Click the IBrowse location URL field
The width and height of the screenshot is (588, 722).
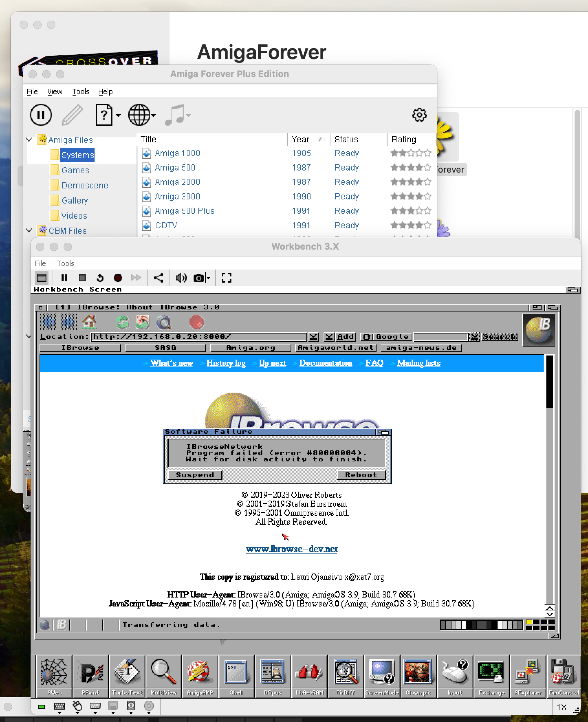pyautogui.click(x=199, y=337)
